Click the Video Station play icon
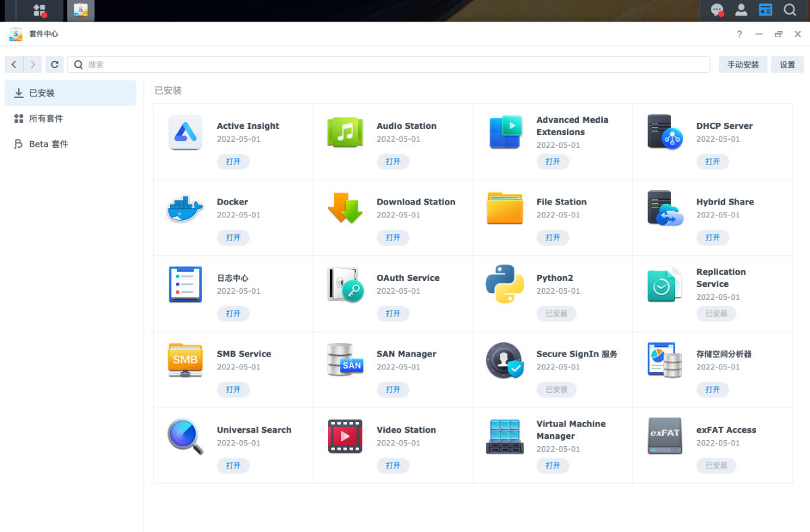810x532 pixels. pos(345,436)
